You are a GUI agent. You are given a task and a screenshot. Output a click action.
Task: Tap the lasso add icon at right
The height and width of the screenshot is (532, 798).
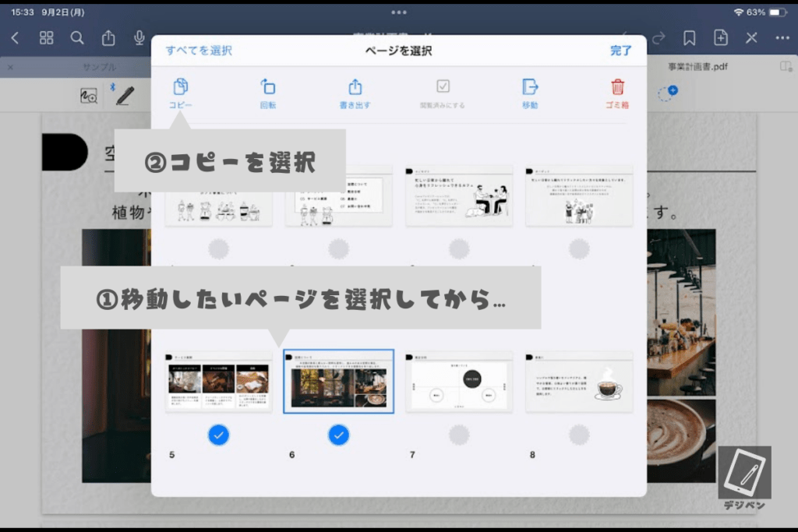click(668, 93)
